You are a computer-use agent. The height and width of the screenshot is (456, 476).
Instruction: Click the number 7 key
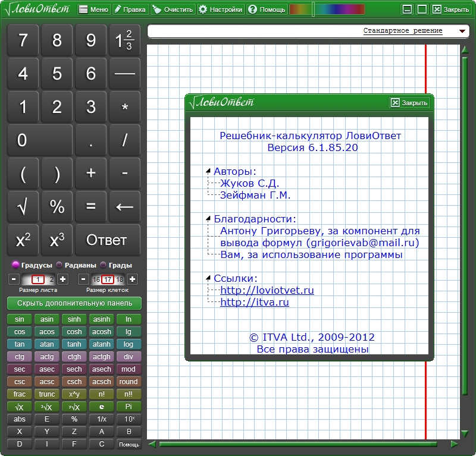(x=23, y=40)
